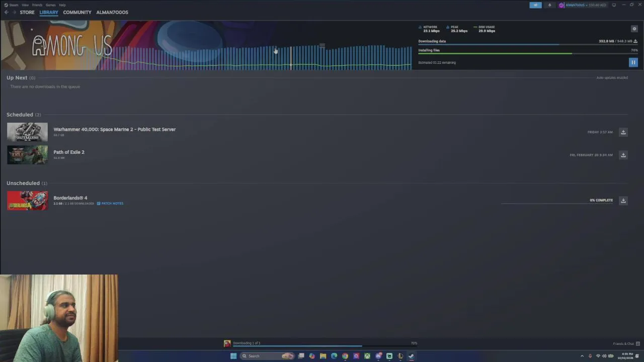
Task: Go back with the arrow
Action: pos(6,12)
